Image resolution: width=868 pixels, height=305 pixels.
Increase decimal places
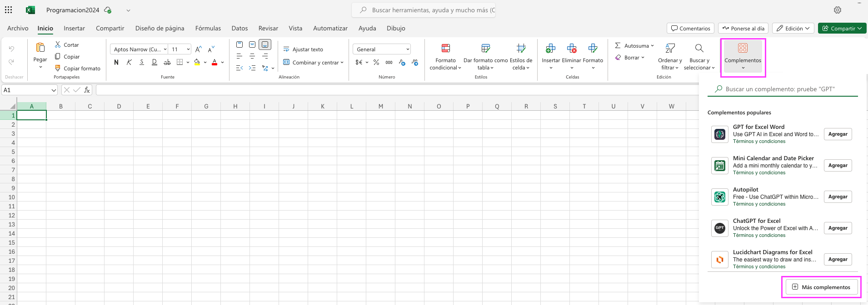tap(414, 62)
